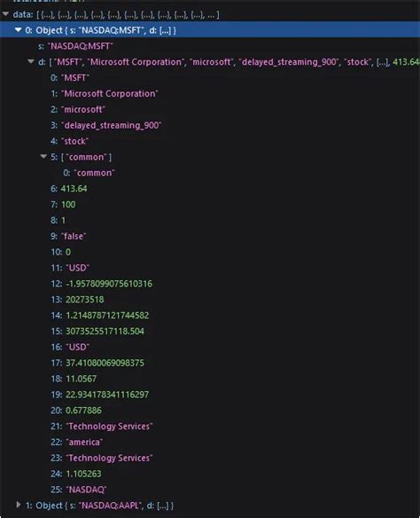Select the 6: 413.64 price value
The image size is (420, 518).
click(x=74, y=189)
